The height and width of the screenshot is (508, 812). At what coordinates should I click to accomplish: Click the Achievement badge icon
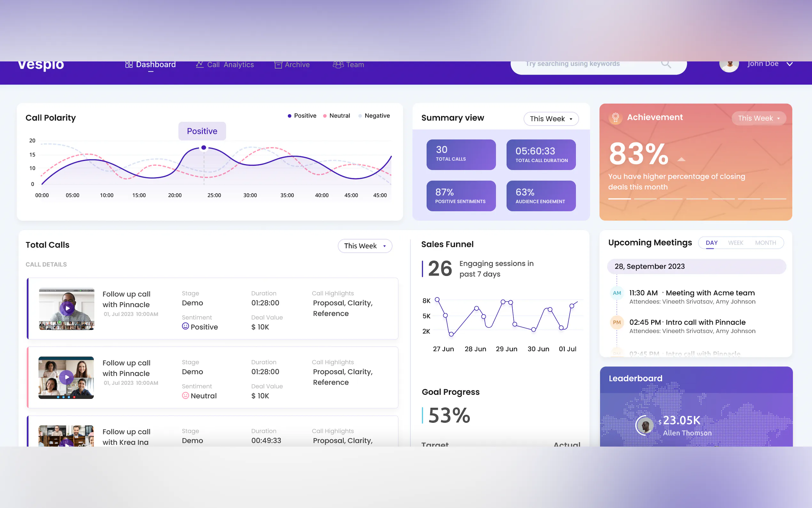pyautogui.click(x=615, y=118)
